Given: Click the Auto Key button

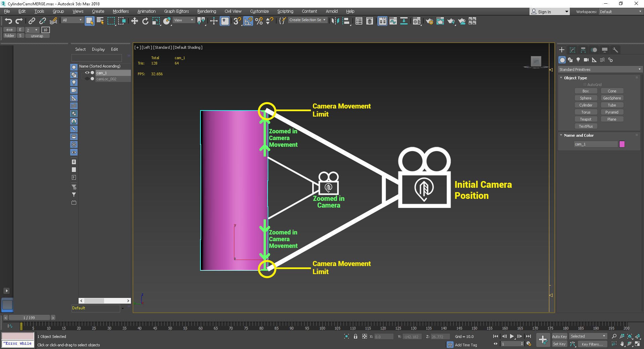Looking at the screenshot, I should (x=559, y=336).
